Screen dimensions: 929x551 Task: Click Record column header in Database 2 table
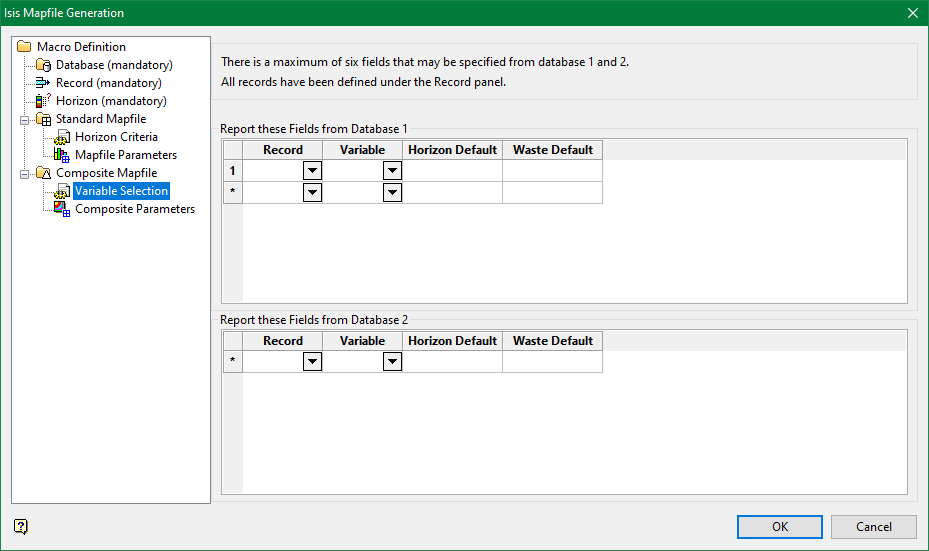pyautogui.click(x=283, y=341)
